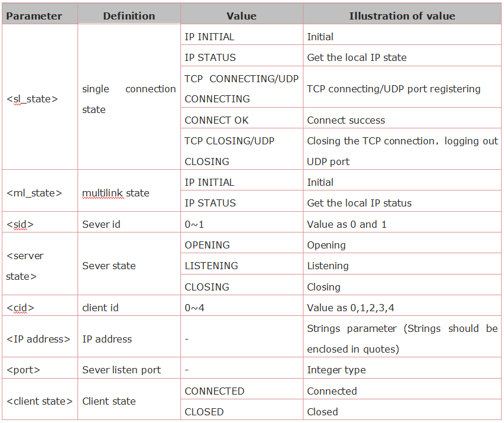Image resolution: width=504 pixels, height=423 pixels.
Task: Click the "Parameter" column header
Action: (34, 16)
